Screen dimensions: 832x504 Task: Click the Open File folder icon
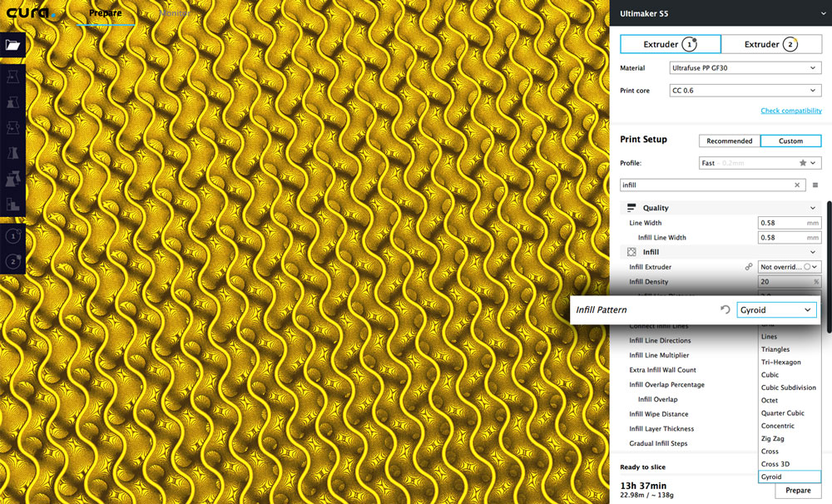13,46
